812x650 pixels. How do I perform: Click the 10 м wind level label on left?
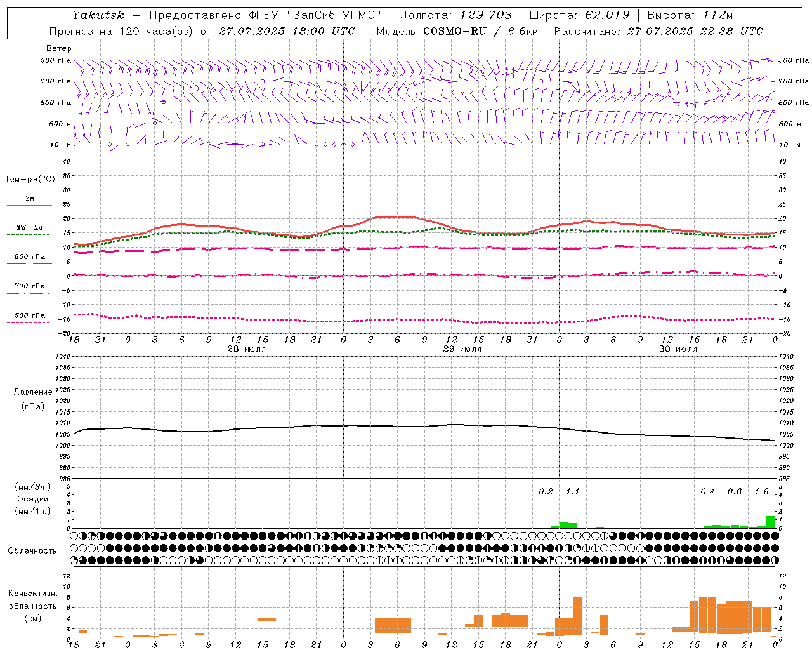[x=60, y=145]
